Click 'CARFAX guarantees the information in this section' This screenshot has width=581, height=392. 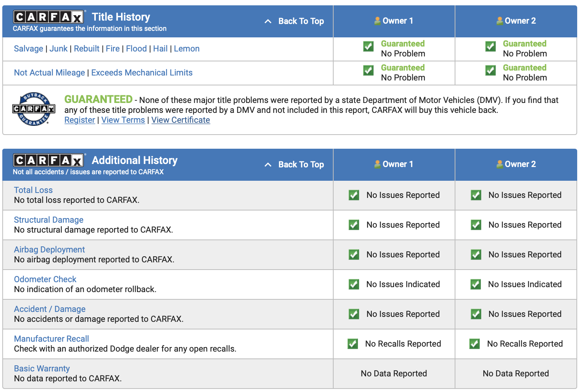point(90,29)
